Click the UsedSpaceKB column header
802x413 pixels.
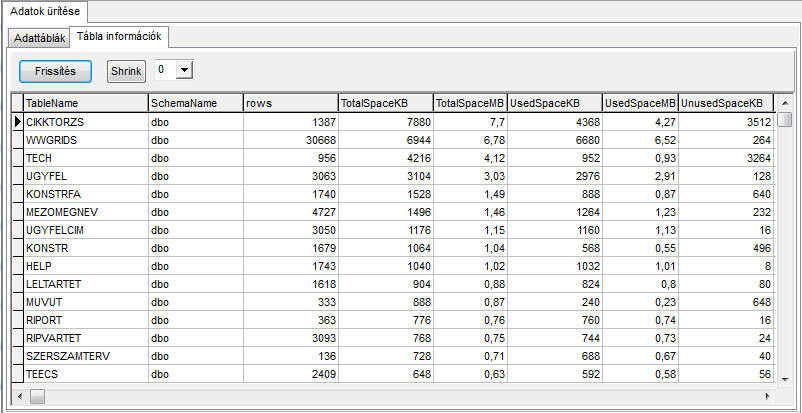tap(554, 103)
